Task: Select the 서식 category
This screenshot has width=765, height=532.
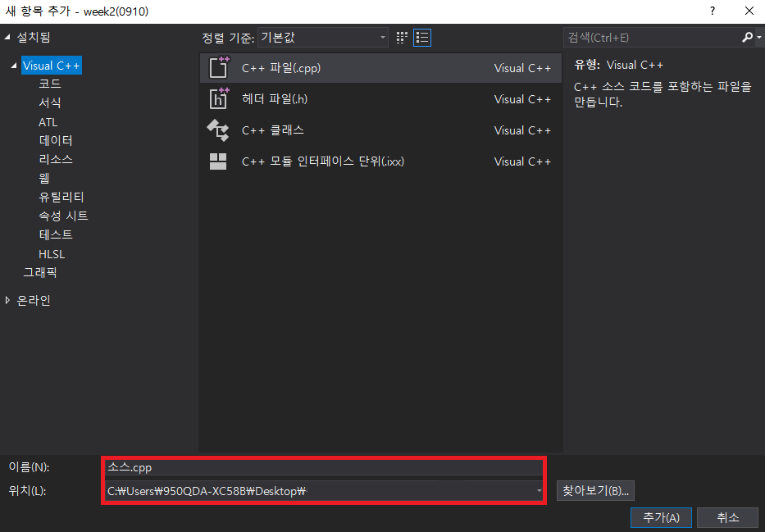Action: 50,103
